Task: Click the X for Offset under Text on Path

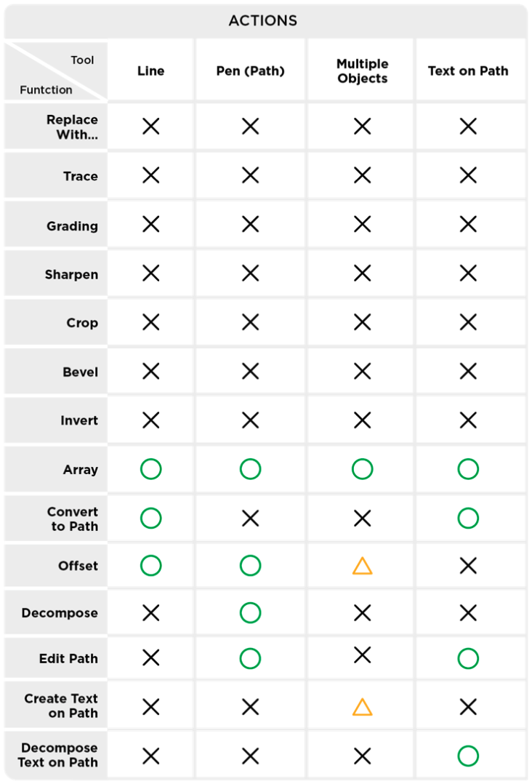Action: pos(468,566)
